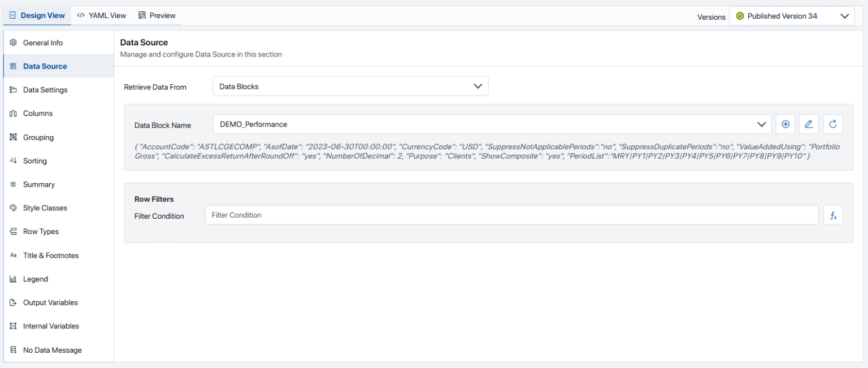The height and width of the screenshot is (368, 868).
Task: Open the Title & Footnotes section
Action: pyautogui.click(x=59, y=256)
